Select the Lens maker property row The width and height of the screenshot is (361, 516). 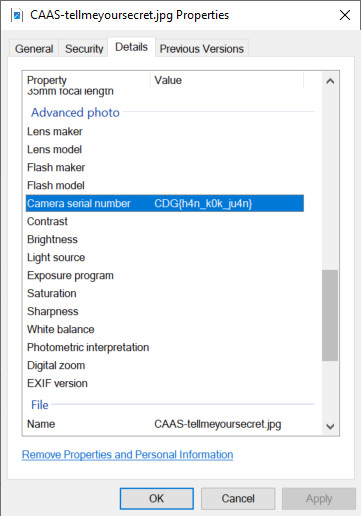[165, 131]
